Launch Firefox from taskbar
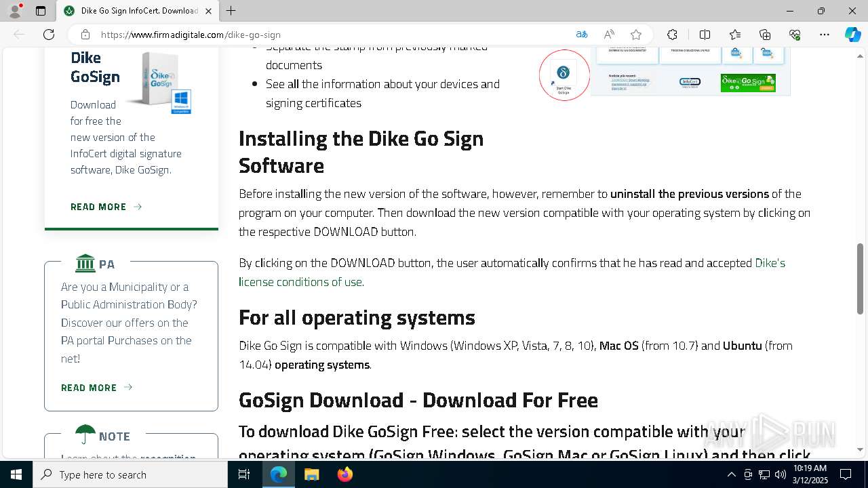Viewport: 868px width, 488px height. 344,474
